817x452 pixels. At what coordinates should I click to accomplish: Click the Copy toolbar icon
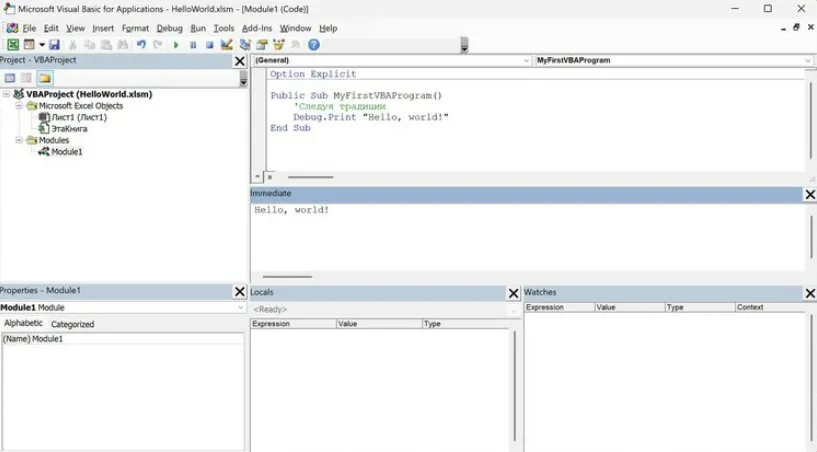90,45
